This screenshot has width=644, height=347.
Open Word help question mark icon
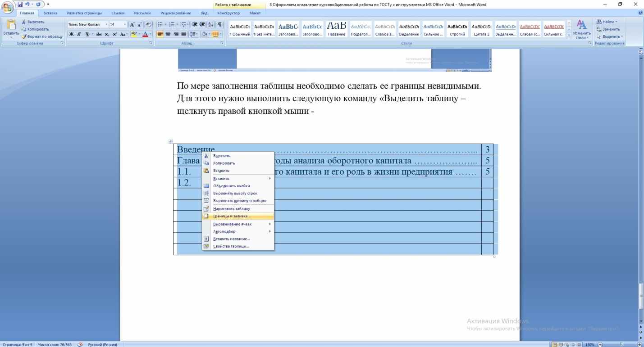coord(640,13)
